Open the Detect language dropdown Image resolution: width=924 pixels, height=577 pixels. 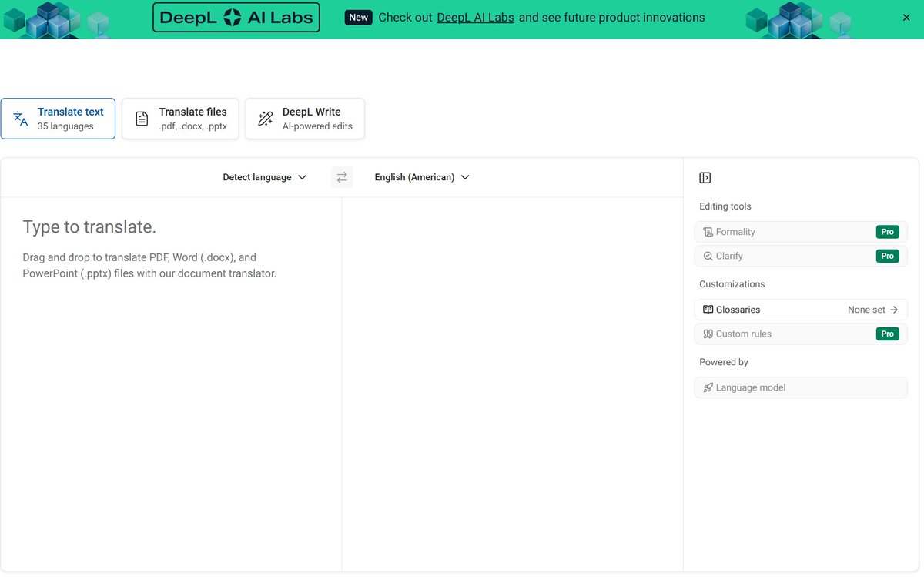(265, 177)
